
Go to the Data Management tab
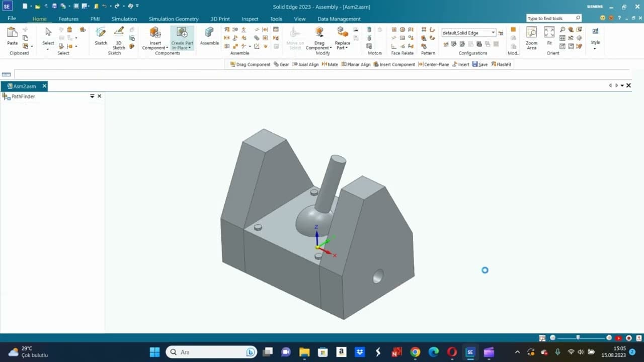[x=339, y=19]
